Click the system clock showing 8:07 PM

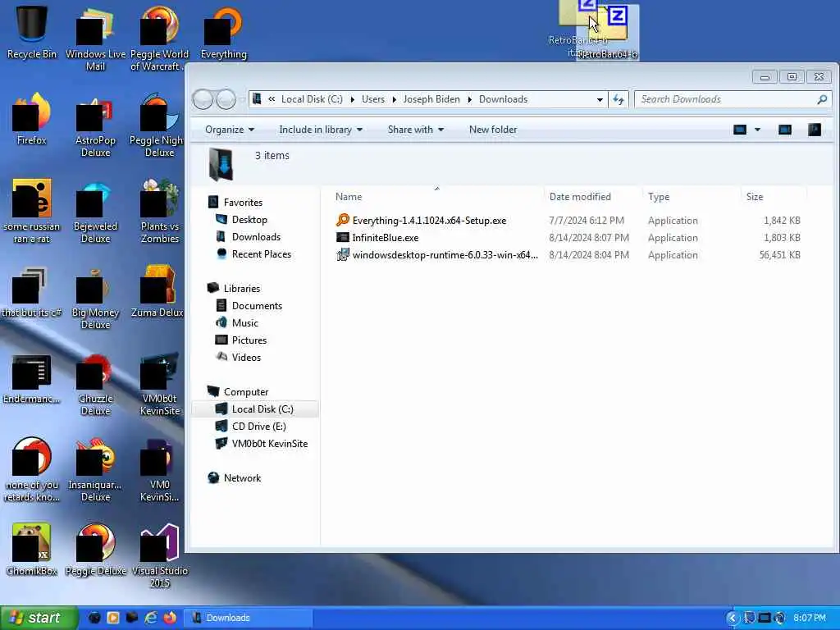(x=810, y=618)
